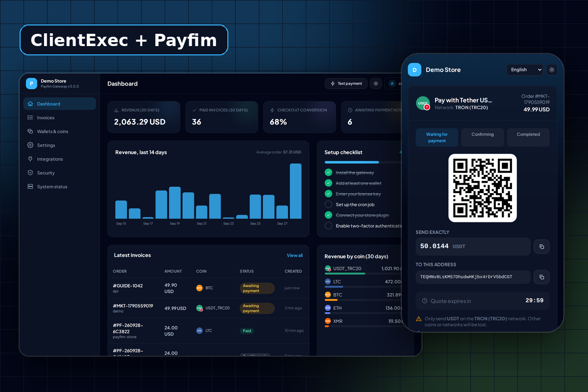Image resolution: width=588 pixels, height=392 pixels.
Task: Toggle checkout theme with sun icon
Action: coord(552,70)
